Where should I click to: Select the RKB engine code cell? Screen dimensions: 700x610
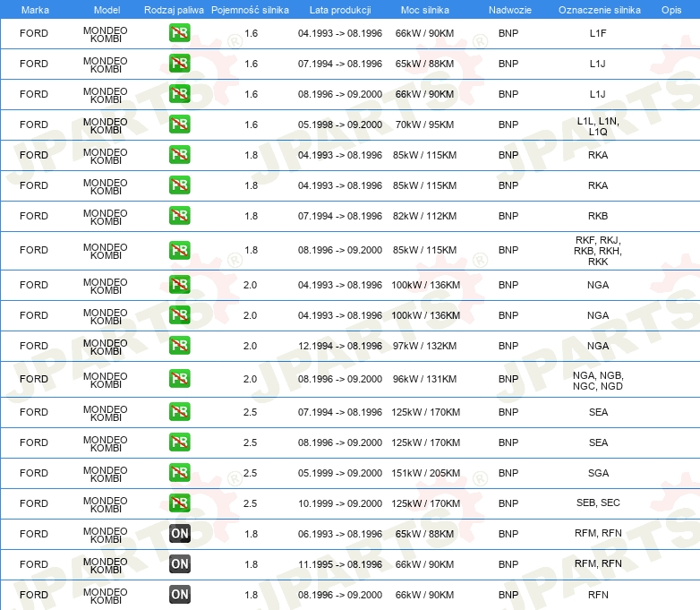598,216
